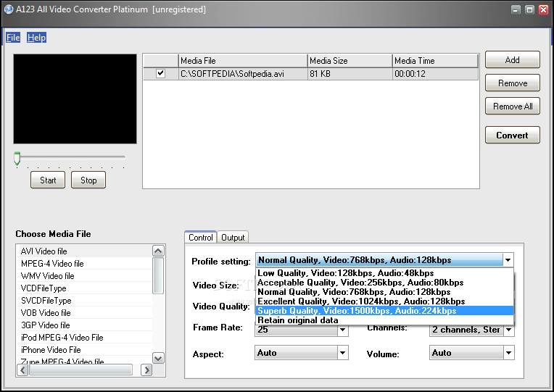Click the Add button

coord(513,59)
